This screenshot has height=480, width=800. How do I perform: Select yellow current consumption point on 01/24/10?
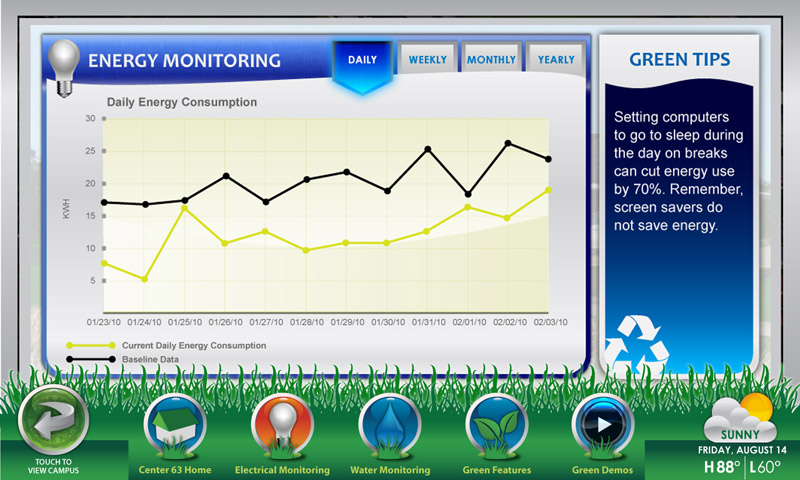[x=144, y=279]
